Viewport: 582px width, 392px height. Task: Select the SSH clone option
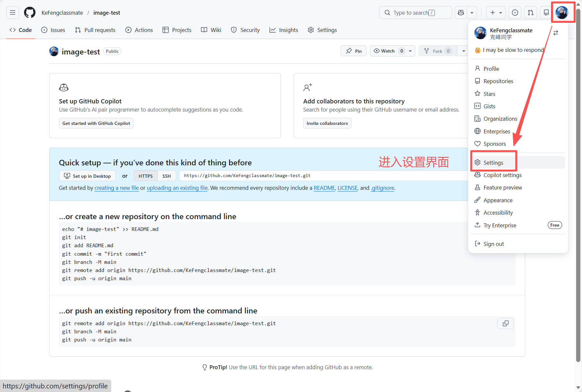(x=167, y=176)
